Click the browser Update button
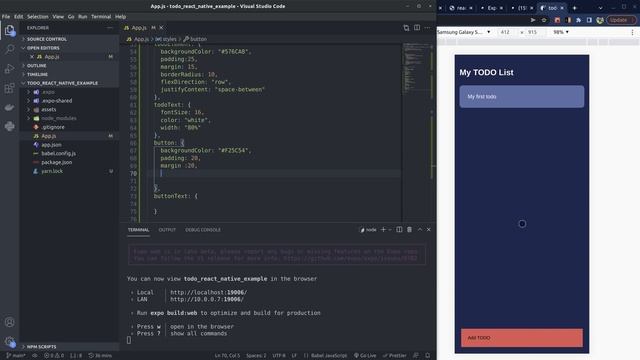640x360 pixels. click(621, 20)
